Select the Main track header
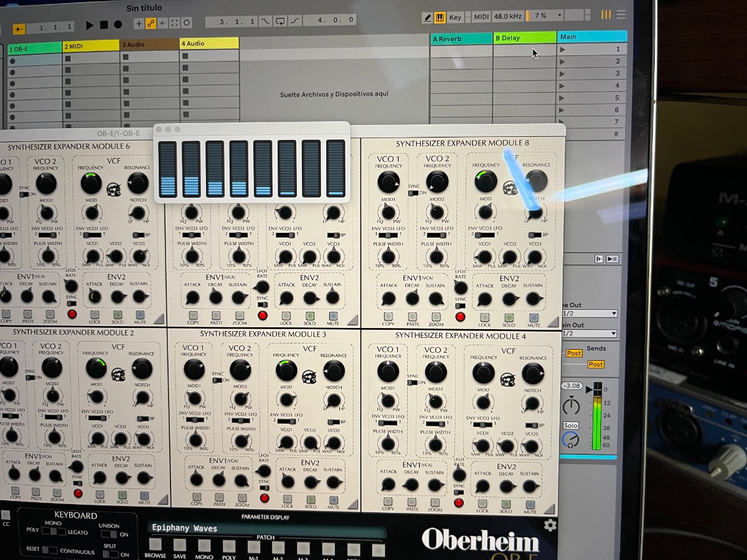747x560 pixels. click(x=592, y=37)
